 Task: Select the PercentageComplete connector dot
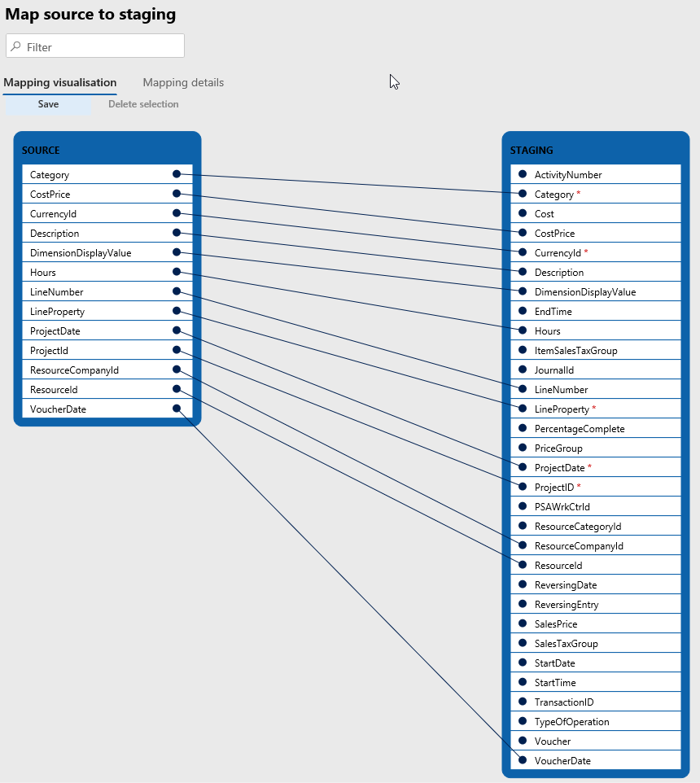pos(521,427)
